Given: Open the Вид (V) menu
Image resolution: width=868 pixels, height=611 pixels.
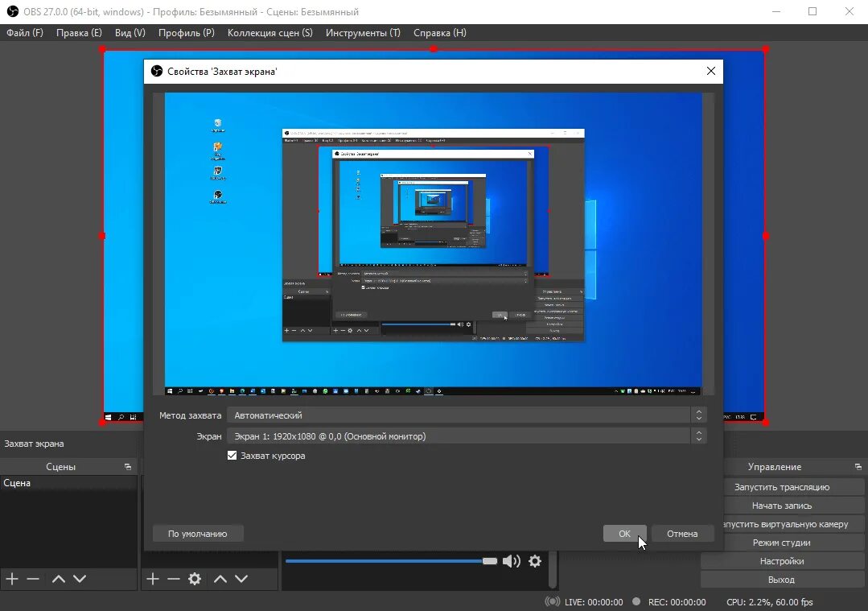Looking at the screenshot, I should (x=130, y=33).
